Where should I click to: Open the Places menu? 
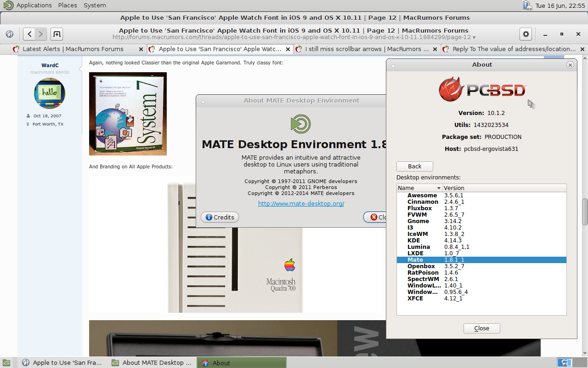point(68,6)
